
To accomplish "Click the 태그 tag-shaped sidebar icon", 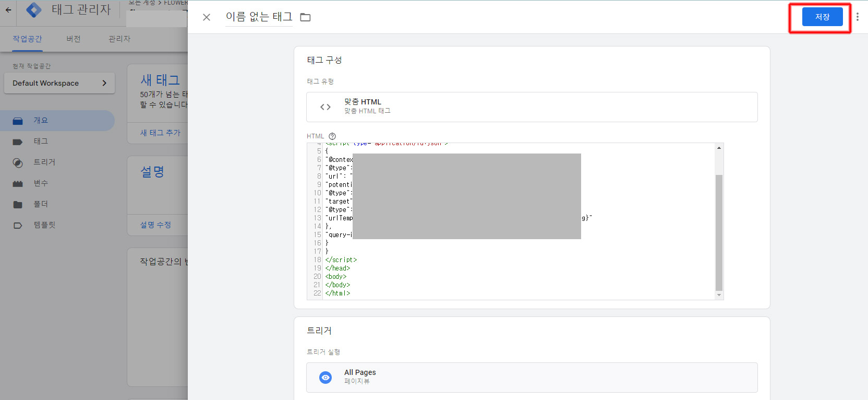I will (18, 142).
